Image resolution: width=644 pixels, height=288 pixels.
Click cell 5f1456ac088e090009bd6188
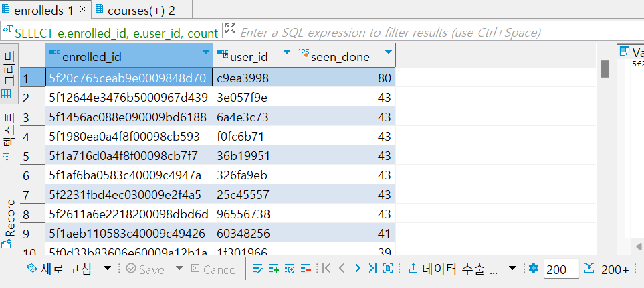(129, 117)
